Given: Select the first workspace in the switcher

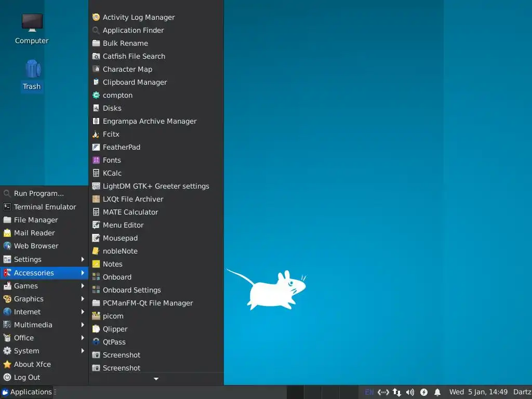Looking at the screenshot, I should [x=296, y=392].
